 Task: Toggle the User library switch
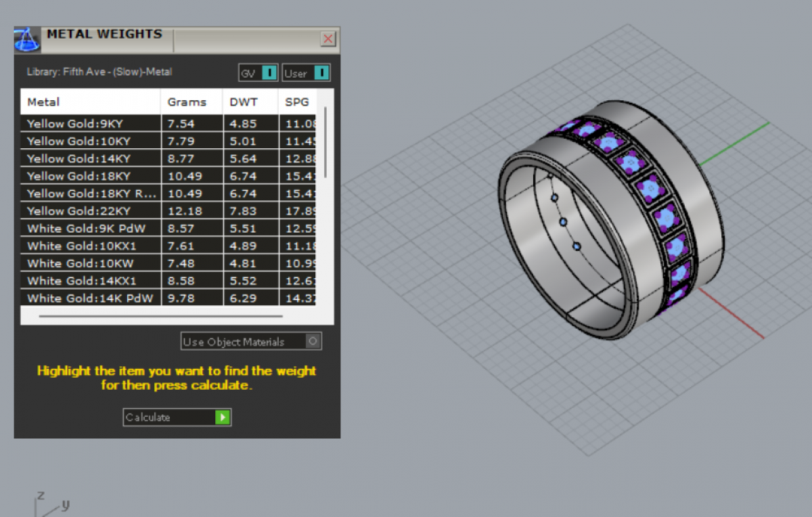pos(321,73)
